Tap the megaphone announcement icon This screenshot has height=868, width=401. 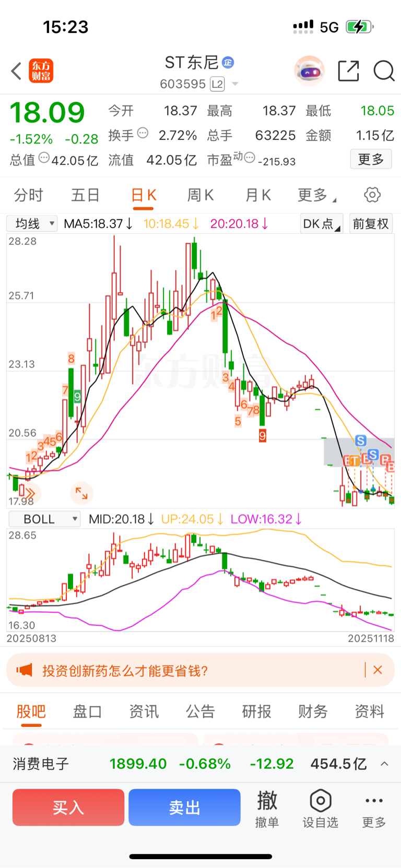click(x=24, y=670)
